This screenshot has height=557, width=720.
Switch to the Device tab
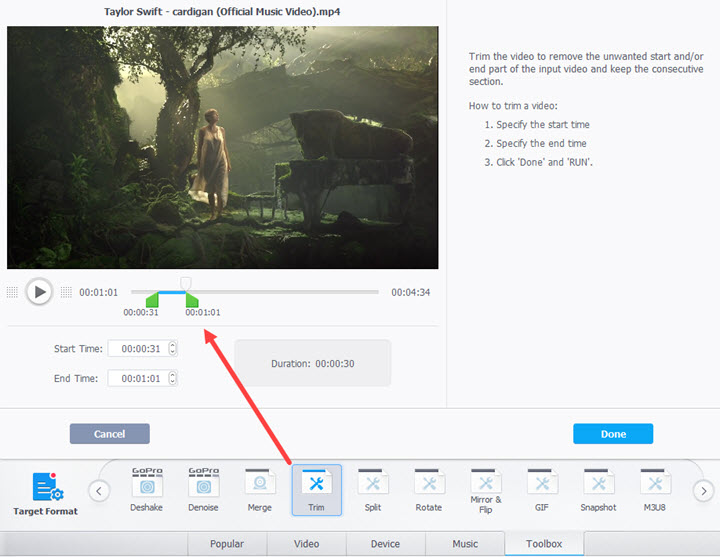[x=385, y=544]
